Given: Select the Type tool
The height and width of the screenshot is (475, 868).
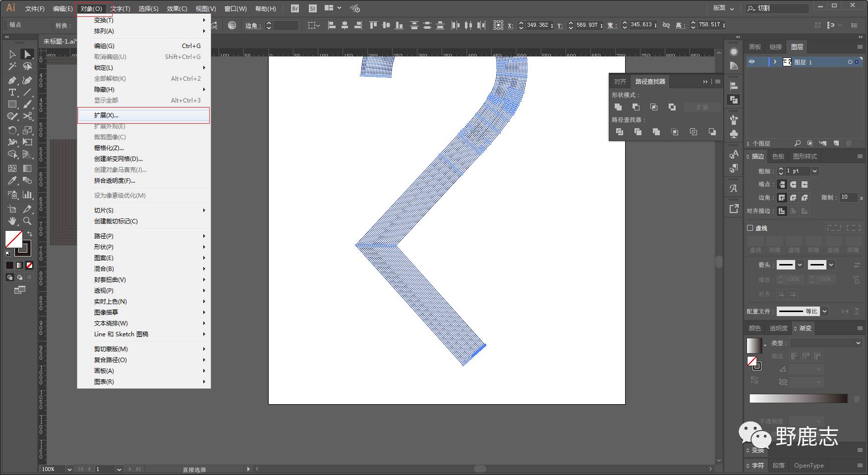Looking at the screenshot, I should pyautogui.click(x=12, y=92).
